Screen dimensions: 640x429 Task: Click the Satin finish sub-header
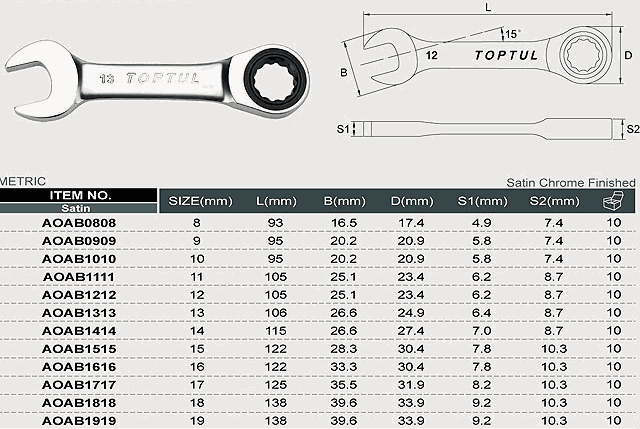78,208
